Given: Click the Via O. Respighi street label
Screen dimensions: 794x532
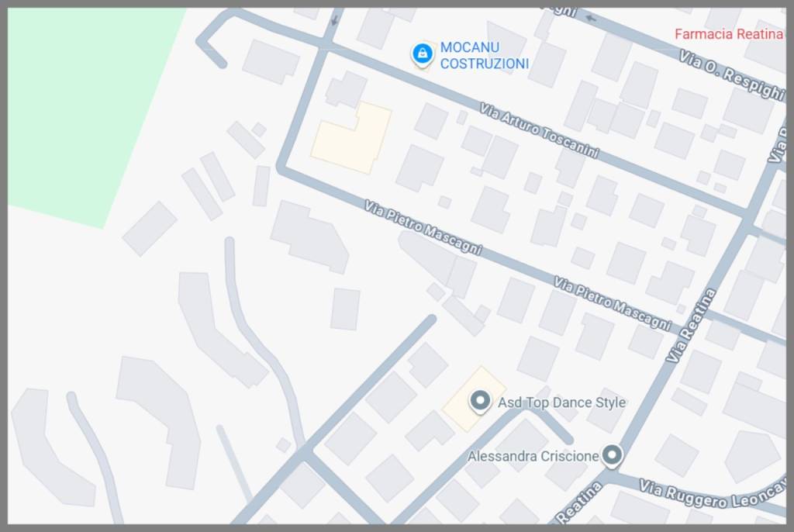Looking at the screenshot, I should coord(731,74).
